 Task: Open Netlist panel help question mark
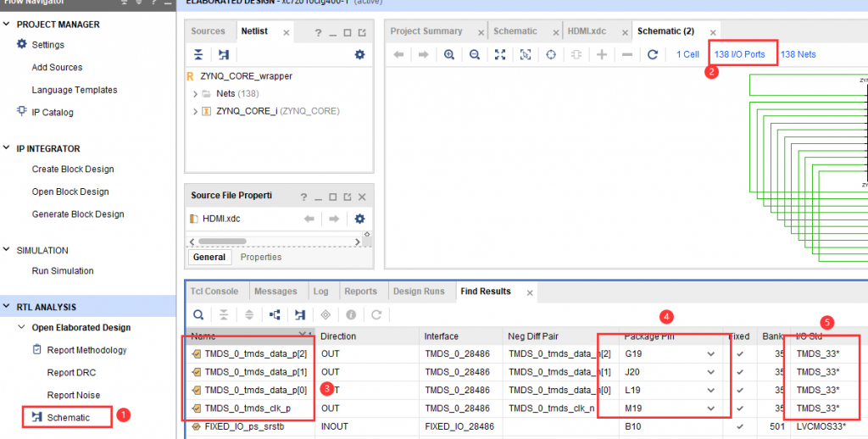click(318, 33)
